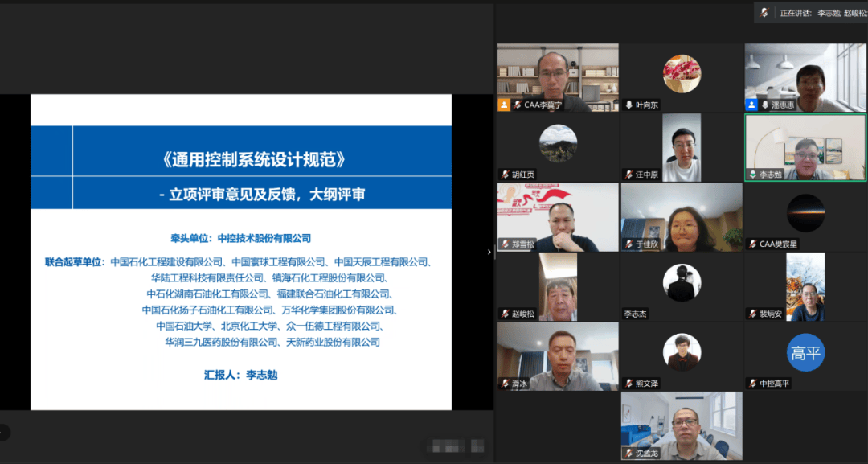Click the muted mic icon beside 胡红页
The image size is (868, 464).
point(505,175)
